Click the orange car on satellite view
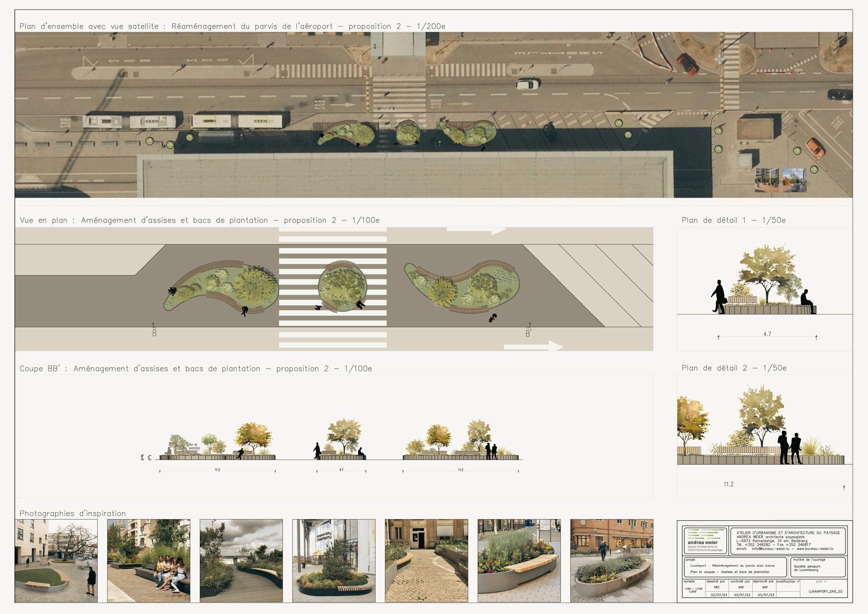 (x=815, y=147)
